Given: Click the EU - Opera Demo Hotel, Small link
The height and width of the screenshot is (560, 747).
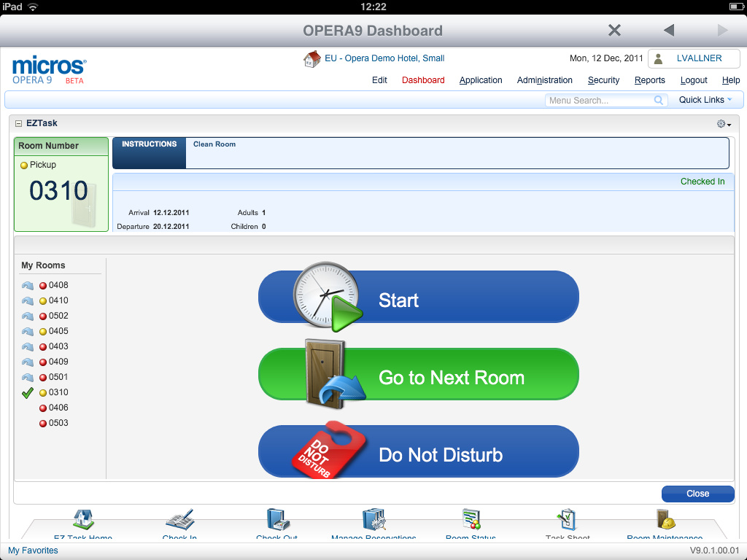Looking at the screenshot, I should 384,58.
